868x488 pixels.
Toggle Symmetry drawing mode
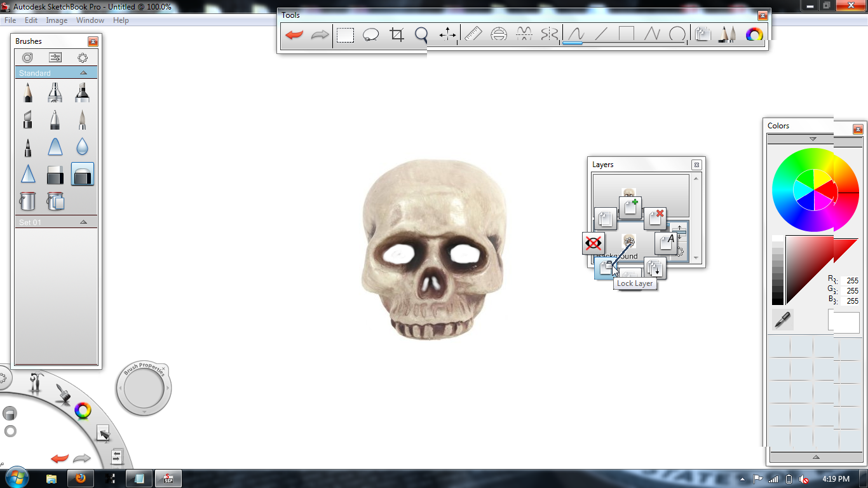click(549, 35)
